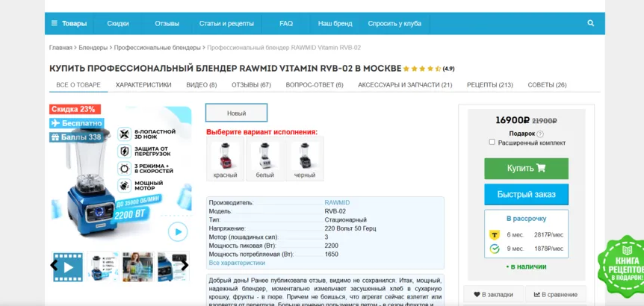Enable the Расширенный комплект checkbox
The width and height of the screenshot is (644, 306).
(x=492, y=142)
